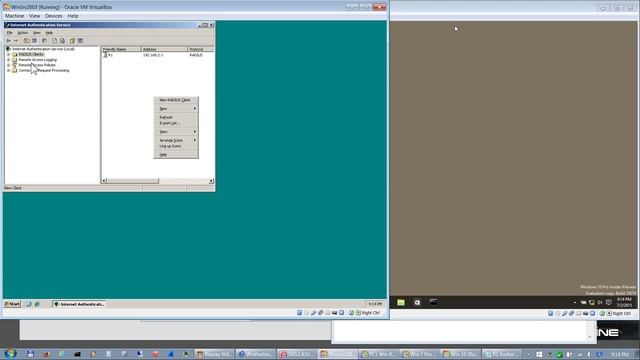The height and width of the screenshot is (360, 640).
Task: Choose Refresh in the context menu
Action: coord(176,117)
